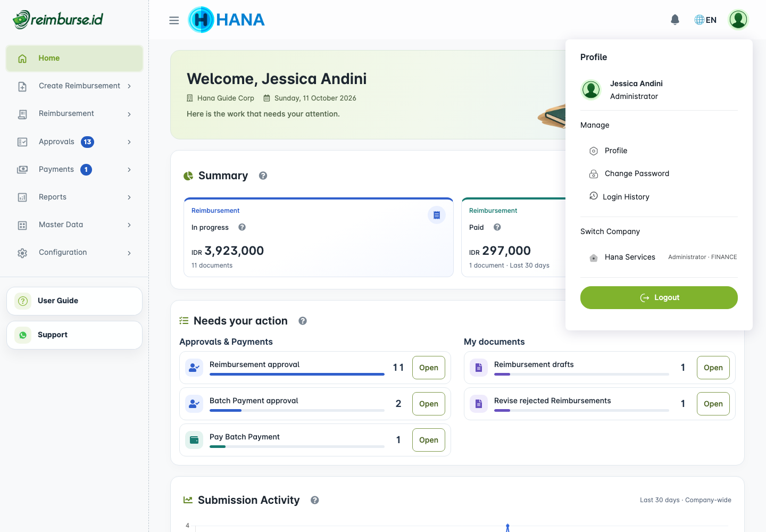Open Batch Payment approval list

click(x=429, y=404)
